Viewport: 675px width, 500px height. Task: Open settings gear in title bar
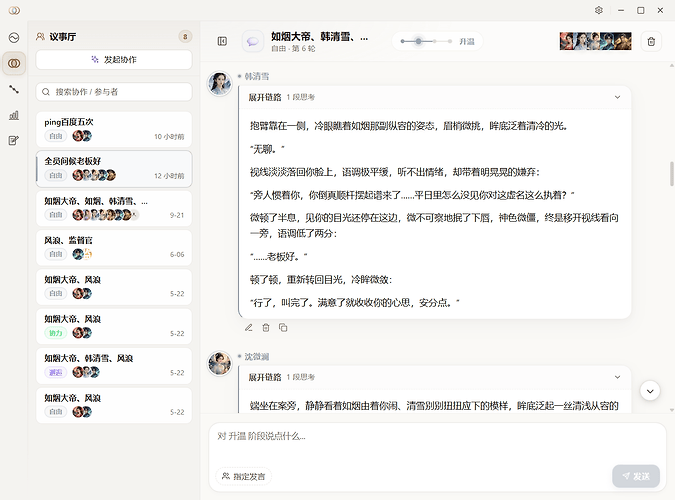tap(599, 10)
